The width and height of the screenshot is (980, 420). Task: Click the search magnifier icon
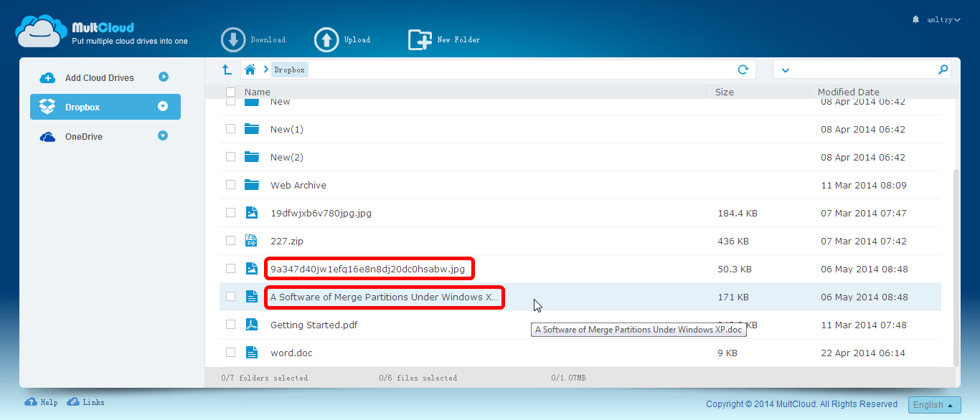coord(943,70)
